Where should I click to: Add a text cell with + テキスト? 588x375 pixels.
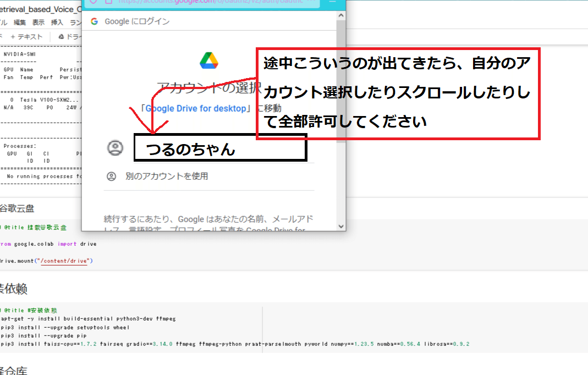pos(26,37)
